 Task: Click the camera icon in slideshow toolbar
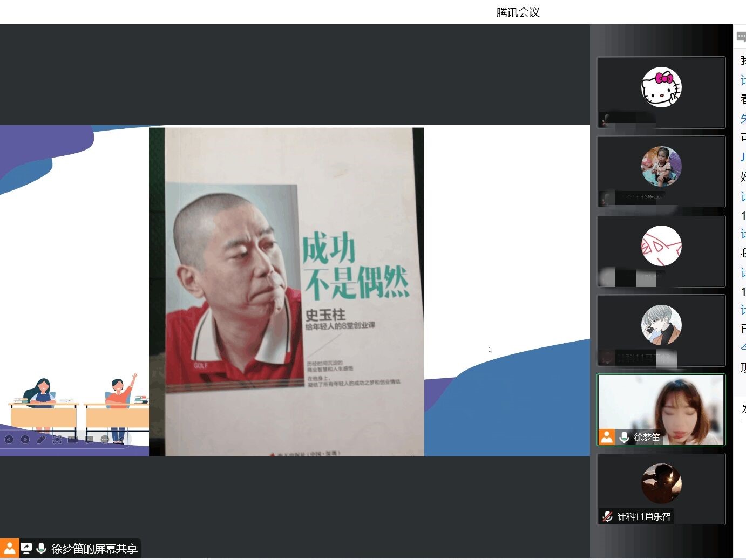pyautogui.click(x=73, y=439)
